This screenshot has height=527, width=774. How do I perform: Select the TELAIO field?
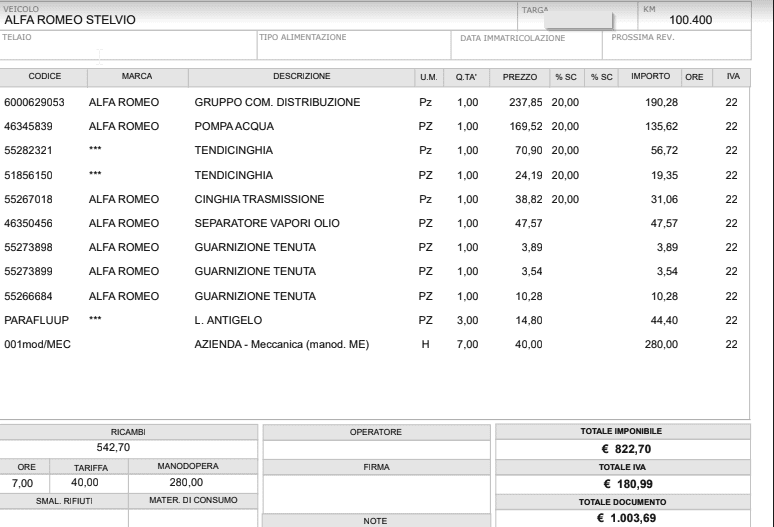click(x=127, y=47)
